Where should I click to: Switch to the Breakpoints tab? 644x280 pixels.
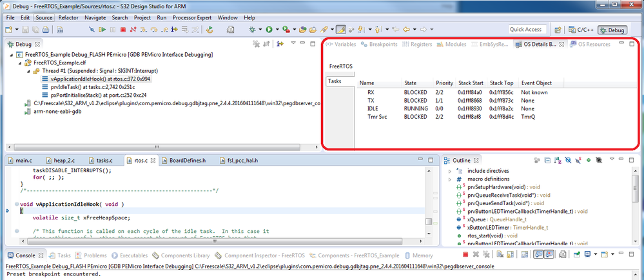point(379,44)
